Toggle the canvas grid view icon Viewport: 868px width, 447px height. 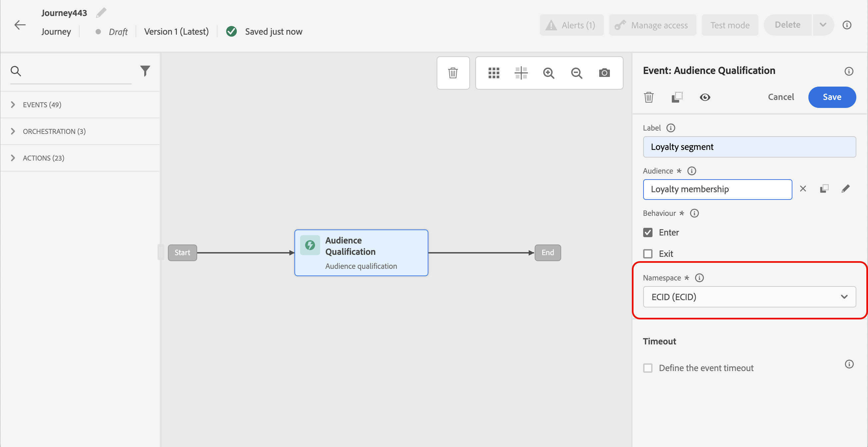point(494,73)
